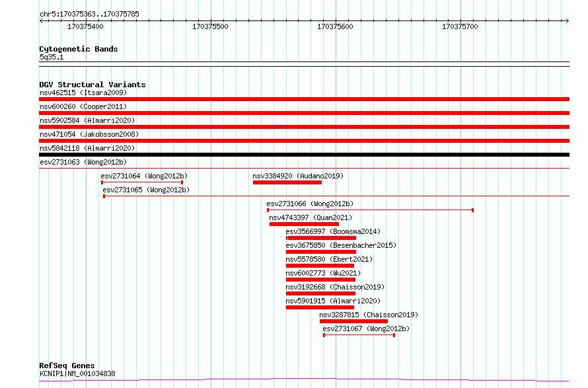Image resolution: width=588 pixels, height=388 pixels.
Task: Click the esv2731067 span line
Action: pos(359,335)
